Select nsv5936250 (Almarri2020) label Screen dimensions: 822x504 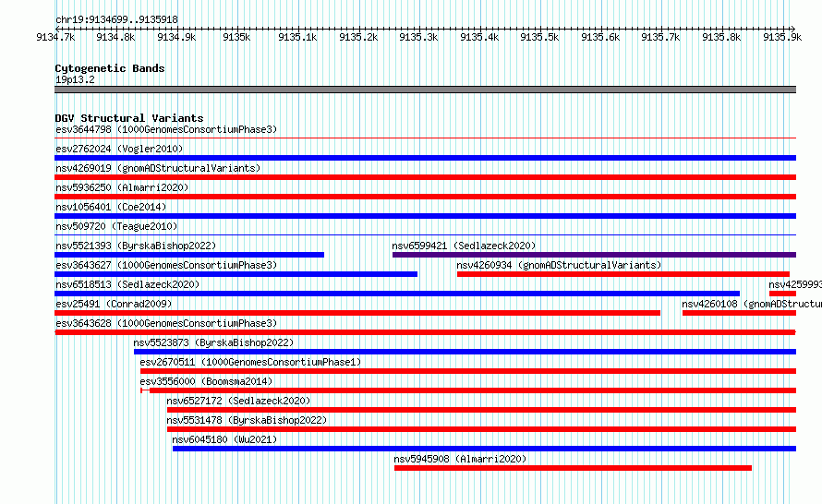tap(122, 187)
